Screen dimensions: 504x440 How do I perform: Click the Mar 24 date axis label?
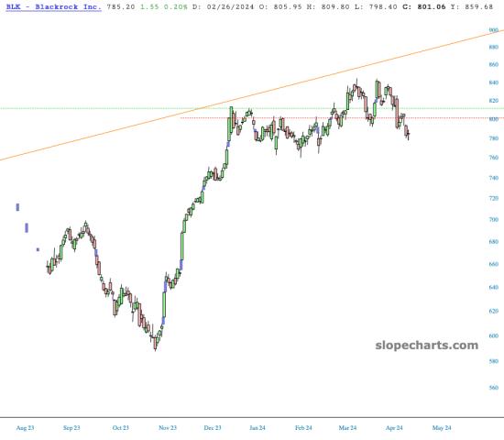tap(347, 428)
